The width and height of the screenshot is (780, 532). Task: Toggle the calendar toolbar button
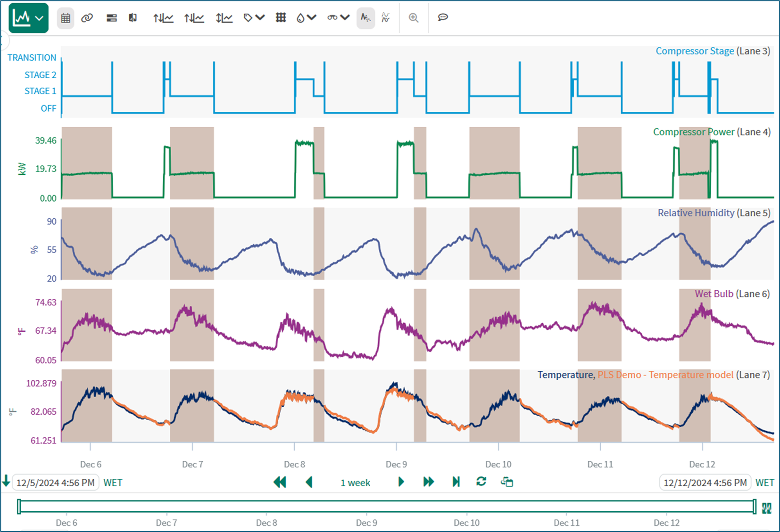click(66, 18)
